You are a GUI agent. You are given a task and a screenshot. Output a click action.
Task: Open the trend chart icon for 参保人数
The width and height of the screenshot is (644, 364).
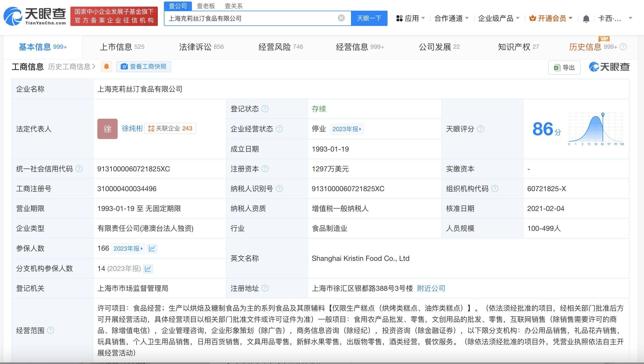point(152,248)
